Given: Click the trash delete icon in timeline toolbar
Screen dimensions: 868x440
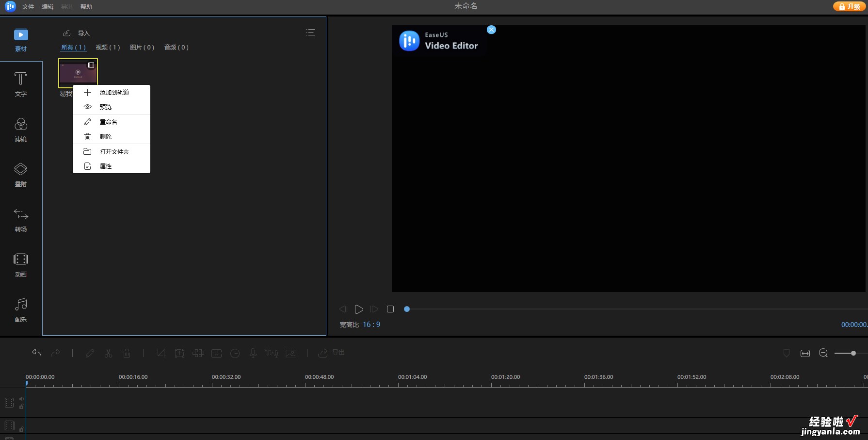Looking at the screenshot, I should [x=127, y=353].
